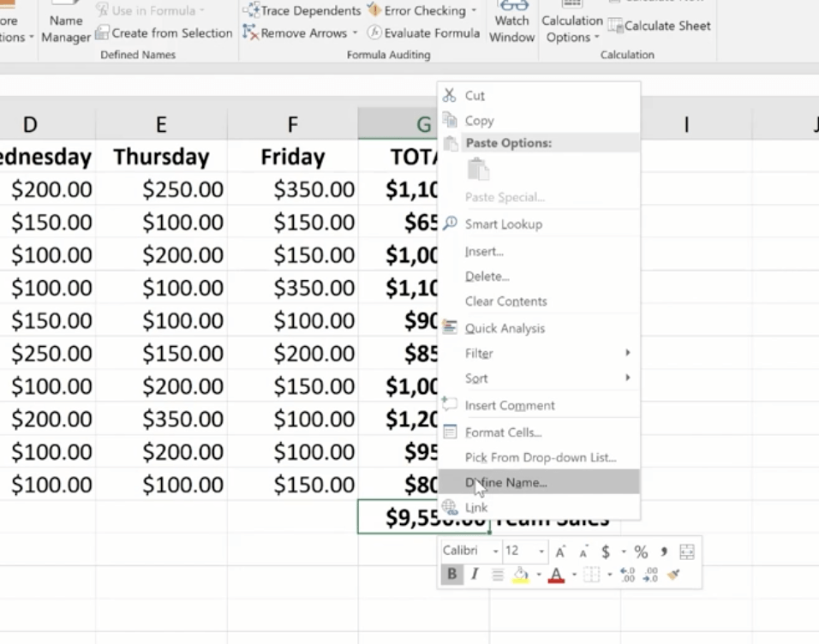Viewport: 819px width, 644px height.
Task: Apply Comma Style from mini toolbar
Action: pos(664,552)
